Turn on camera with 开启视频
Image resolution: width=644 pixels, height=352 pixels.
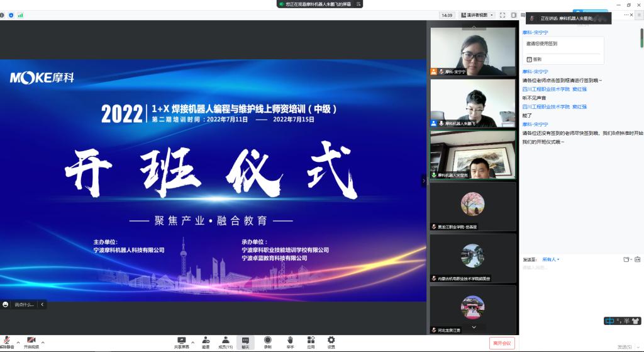[x=31, y=341]
